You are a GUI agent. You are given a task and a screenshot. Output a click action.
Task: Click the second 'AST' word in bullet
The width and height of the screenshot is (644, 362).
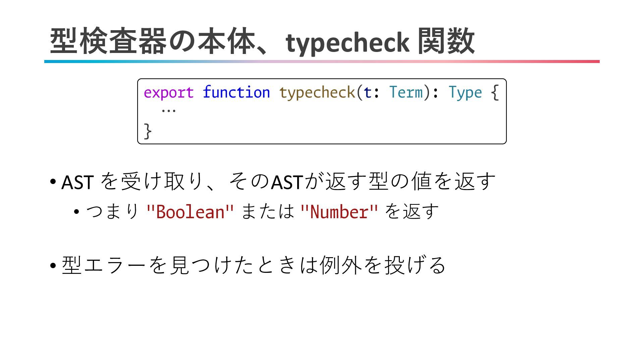click(287, 182)
